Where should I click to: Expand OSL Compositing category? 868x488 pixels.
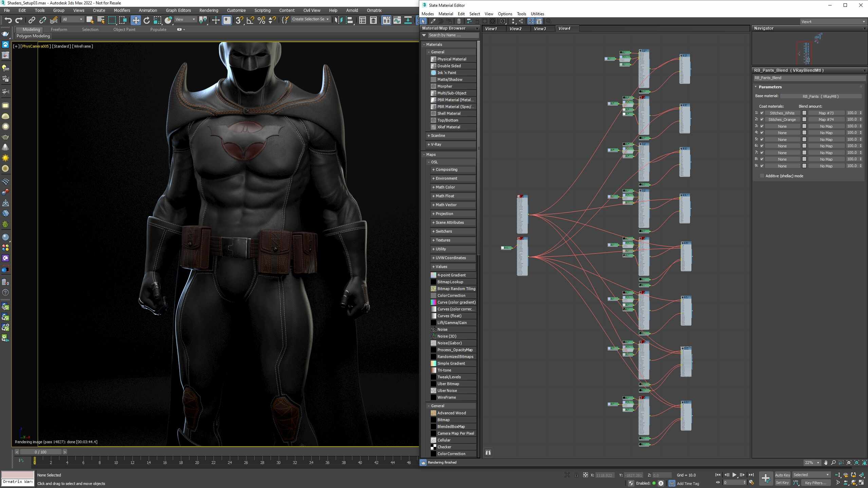coord(453,169)
